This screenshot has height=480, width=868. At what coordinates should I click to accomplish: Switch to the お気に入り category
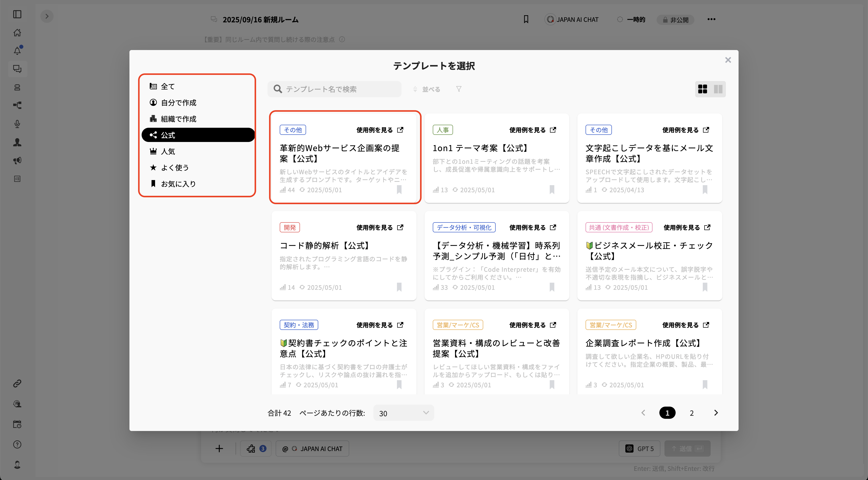(x=178, y=183)
